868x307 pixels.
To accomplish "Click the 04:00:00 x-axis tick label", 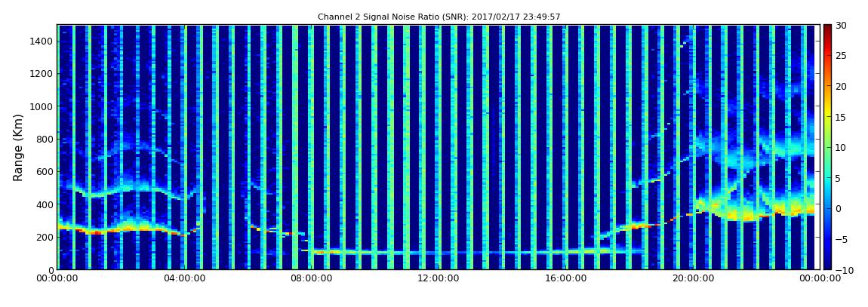I will click(x=184, y=279).
